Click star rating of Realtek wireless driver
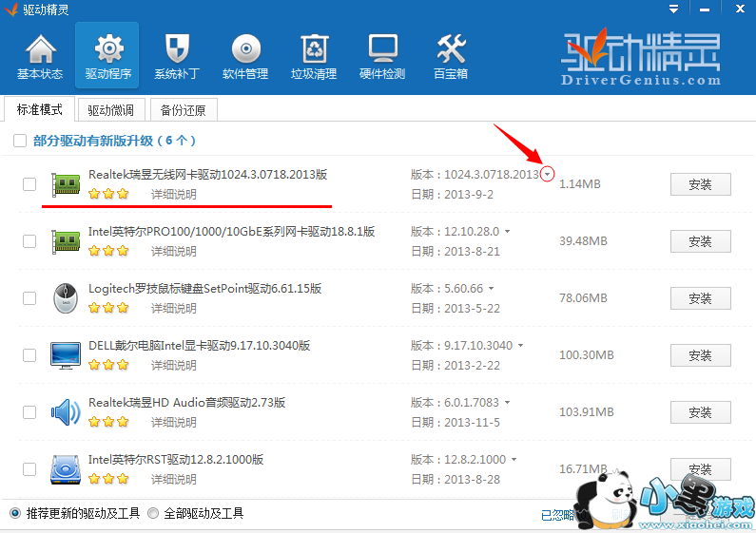This screenshot has width=756, height=533. [108, 194]
